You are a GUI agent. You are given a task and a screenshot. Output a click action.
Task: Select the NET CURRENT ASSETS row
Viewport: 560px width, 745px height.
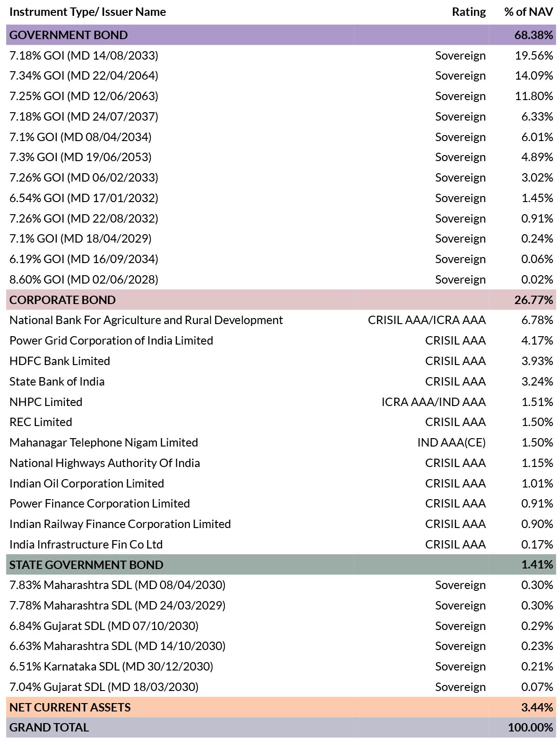(70, 707)
